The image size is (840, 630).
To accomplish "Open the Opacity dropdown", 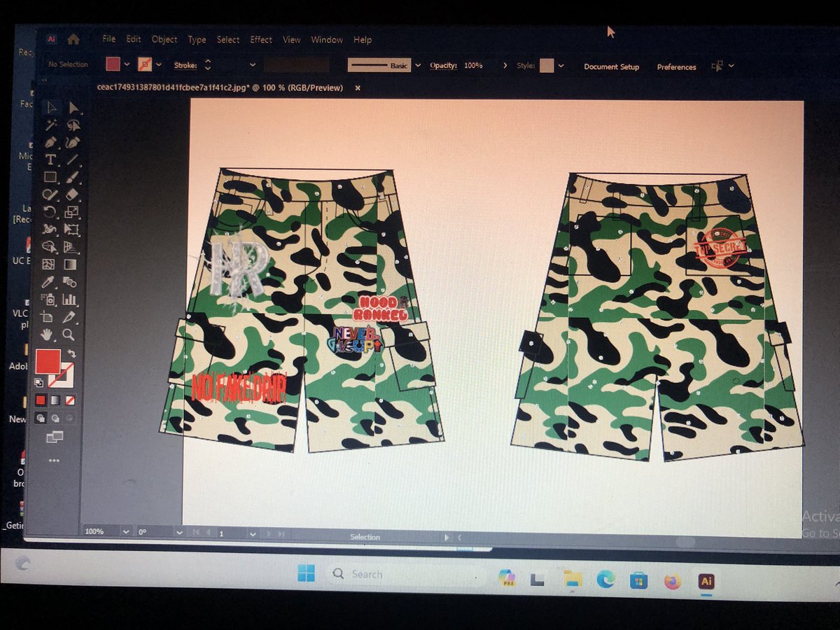I will [505, 65].
